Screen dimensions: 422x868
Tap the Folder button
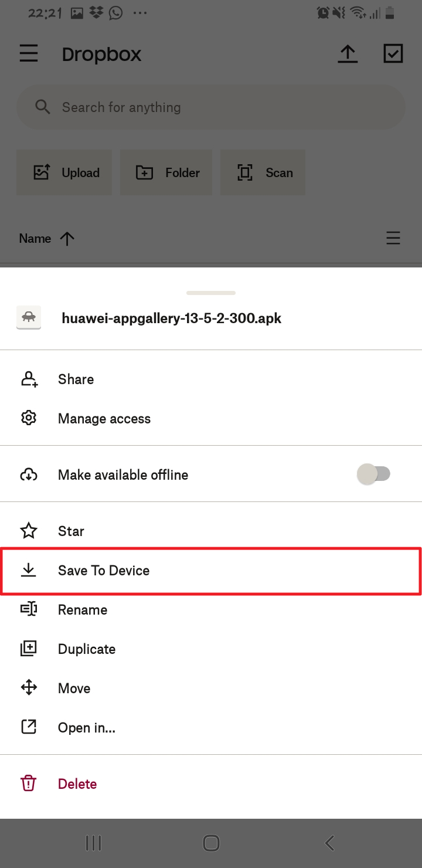pyautogui.click(x=166, y=172)
